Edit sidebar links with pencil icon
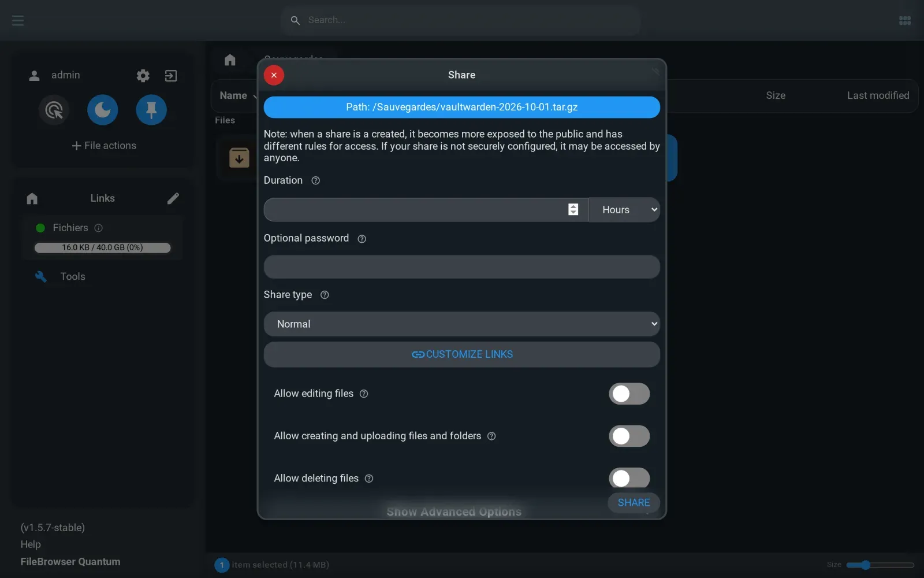The width and height of the screenshot is (924, 578). coord(173,198)
